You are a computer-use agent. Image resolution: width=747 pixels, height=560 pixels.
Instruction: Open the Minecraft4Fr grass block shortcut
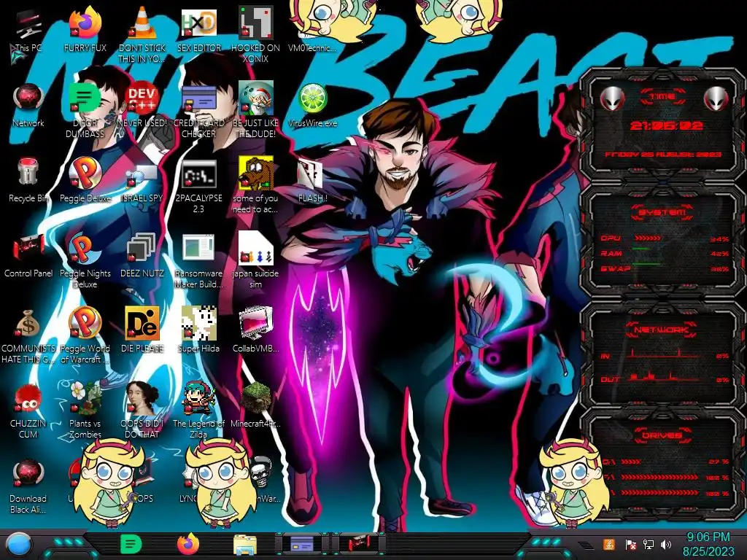pyautogui.click(x=256, y=405)
